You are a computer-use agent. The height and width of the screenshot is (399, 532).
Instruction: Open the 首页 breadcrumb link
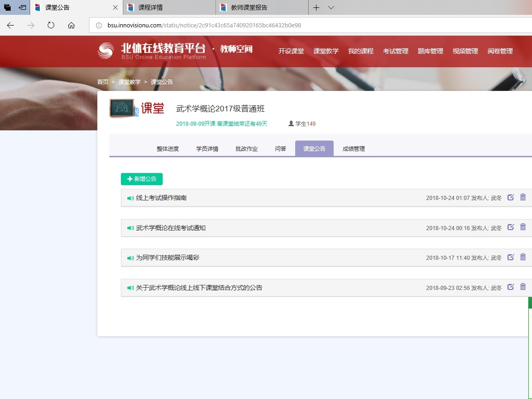click(x=102, y=82)
